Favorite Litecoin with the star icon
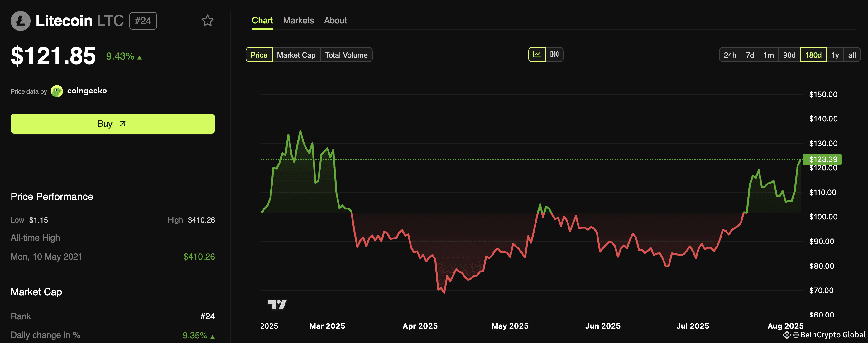The height and width of the screenshot is (343, 868). [x=208, y=21]
